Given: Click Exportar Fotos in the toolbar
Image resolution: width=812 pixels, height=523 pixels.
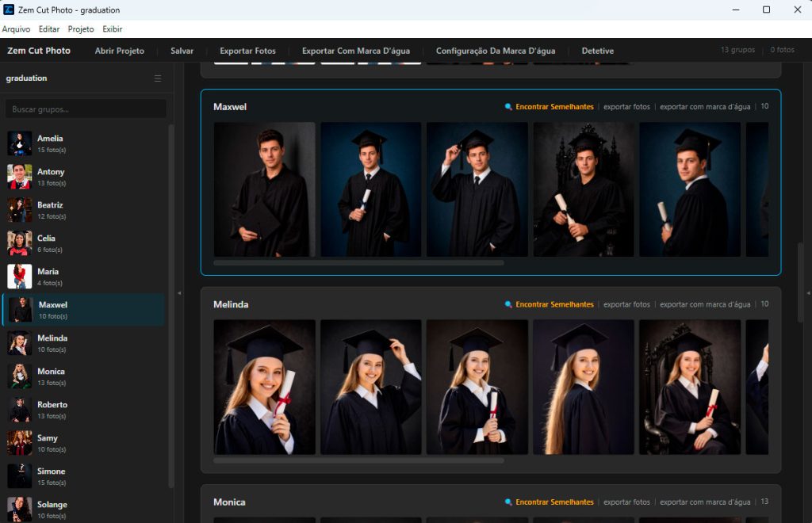Looking at the screenshot, I should tap(247, 51).
